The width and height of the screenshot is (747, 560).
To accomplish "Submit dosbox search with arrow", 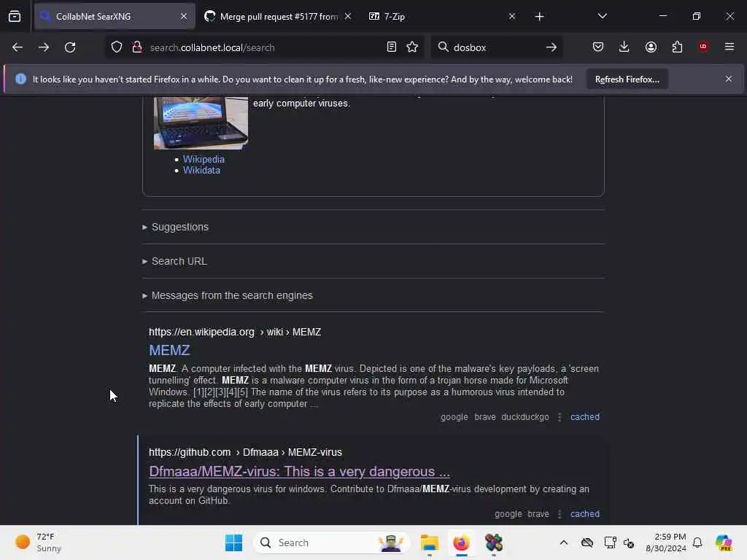I will [551, 47].
